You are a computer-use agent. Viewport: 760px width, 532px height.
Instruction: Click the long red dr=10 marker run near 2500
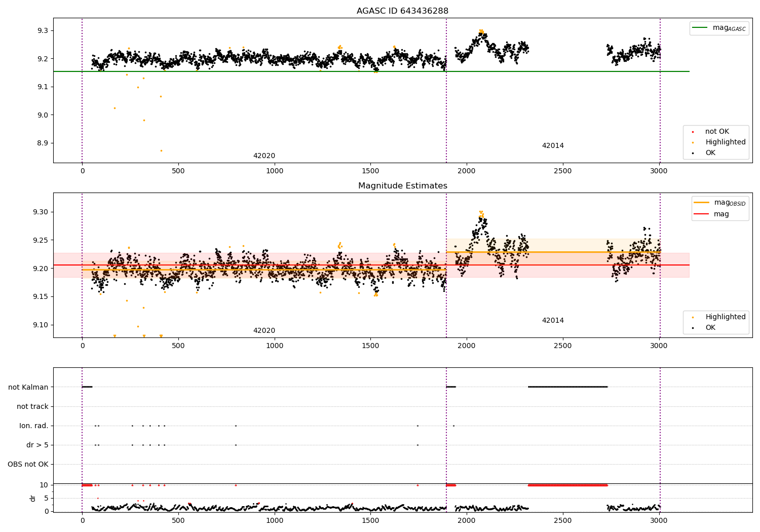pos(567,485)
